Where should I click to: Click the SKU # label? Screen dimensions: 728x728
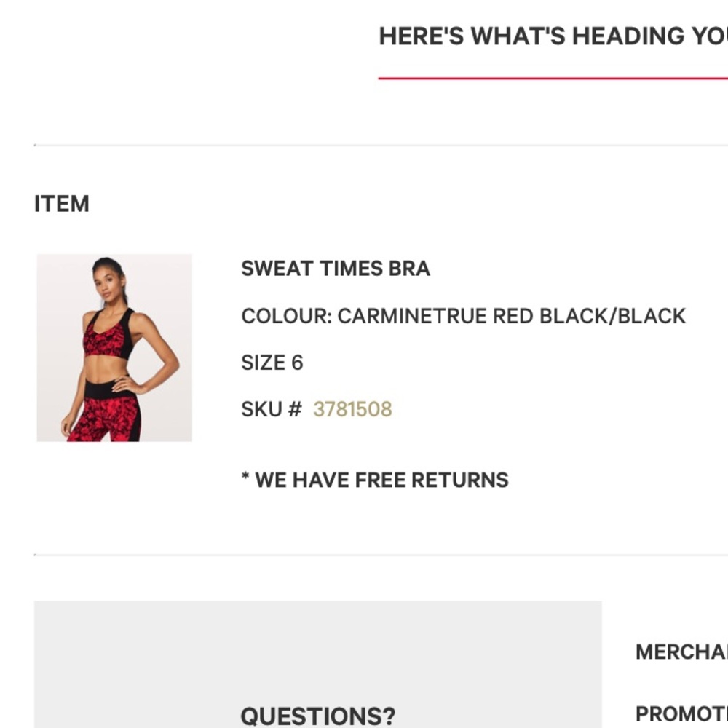point(271,409)
